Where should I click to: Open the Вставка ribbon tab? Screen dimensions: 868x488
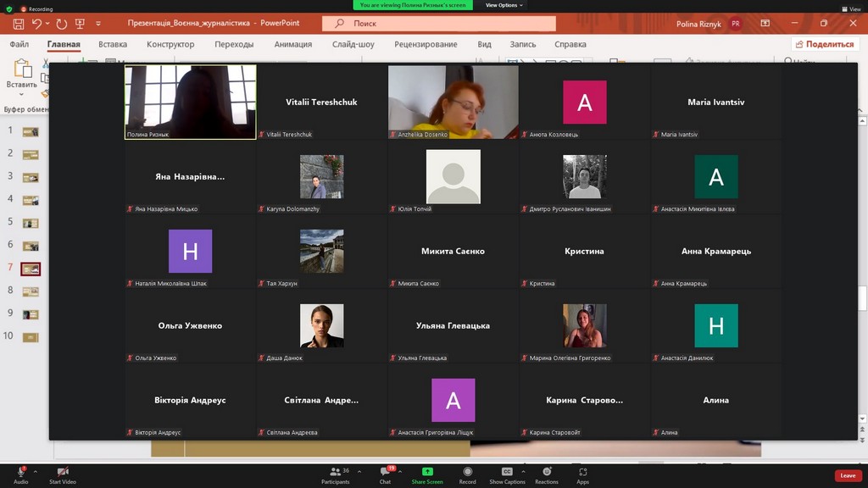[x=112, y=44]
